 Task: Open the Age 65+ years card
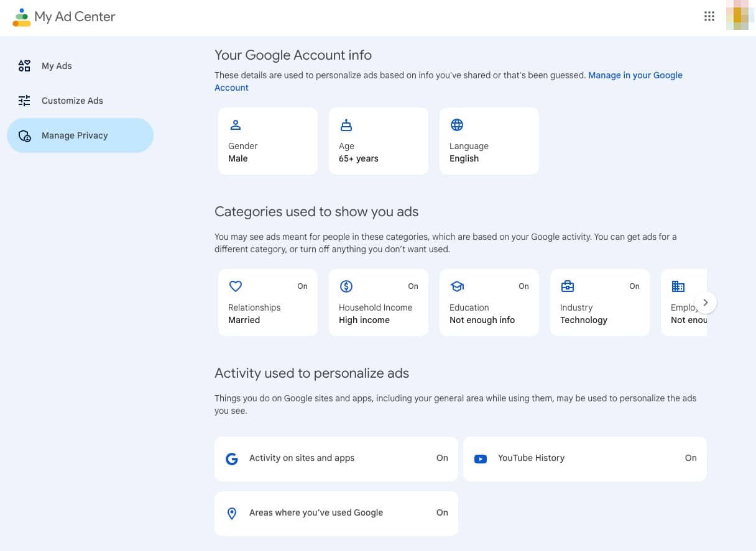(x=379, y=141)
